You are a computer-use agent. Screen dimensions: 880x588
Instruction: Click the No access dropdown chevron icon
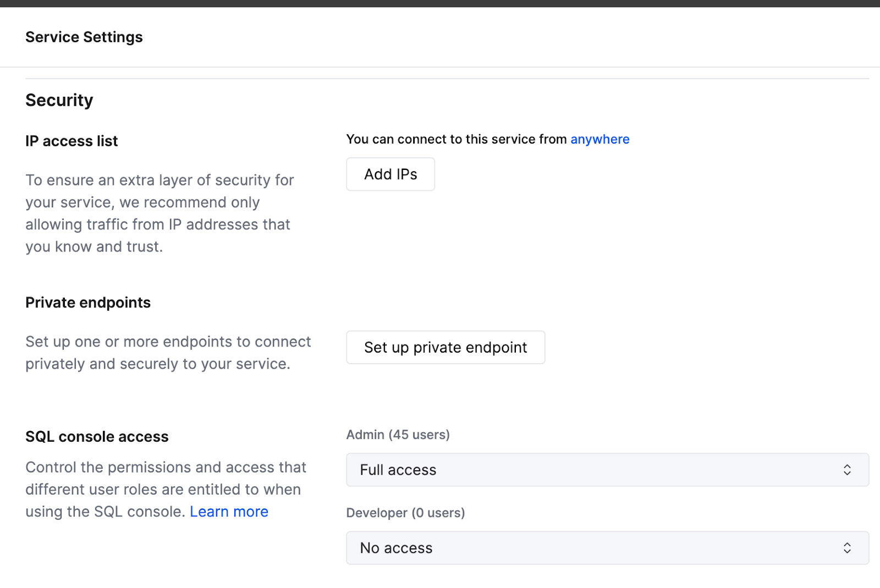848,548
